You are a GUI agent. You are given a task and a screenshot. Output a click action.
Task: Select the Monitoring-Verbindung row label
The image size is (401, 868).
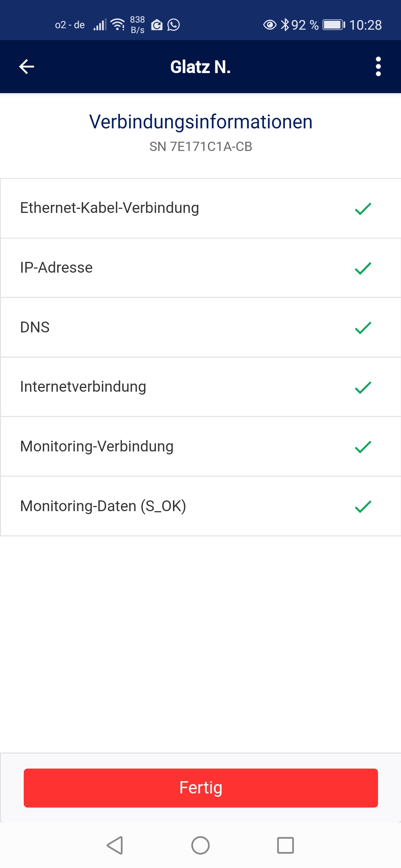[x=97, y=447]
